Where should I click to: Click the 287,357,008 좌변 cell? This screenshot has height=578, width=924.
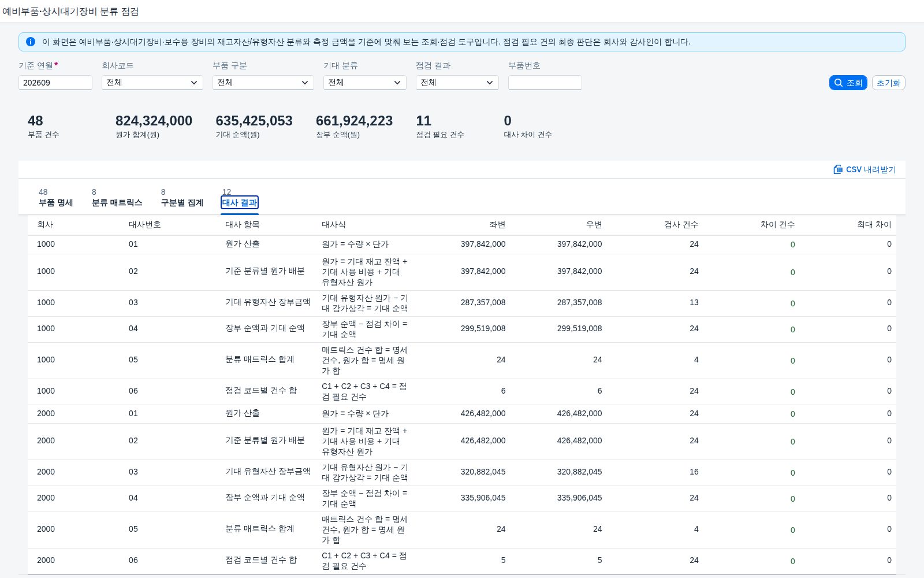click(x=483, y=302)
